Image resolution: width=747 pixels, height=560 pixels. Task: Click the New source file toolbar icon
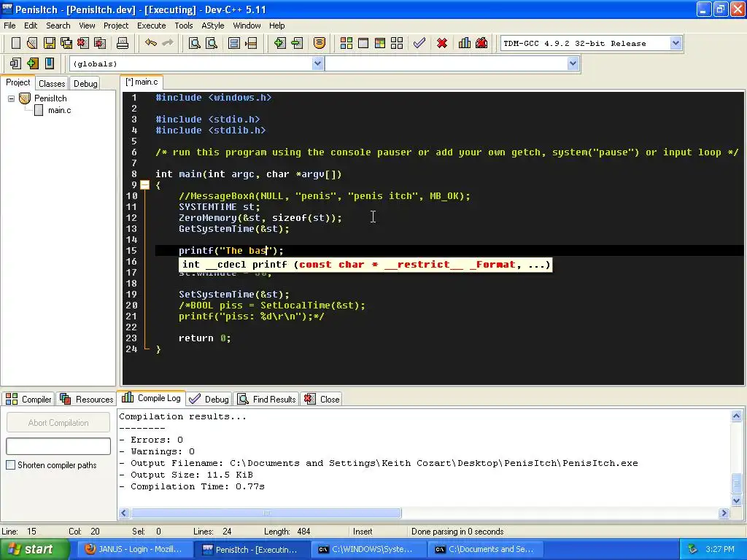[16, 43]
